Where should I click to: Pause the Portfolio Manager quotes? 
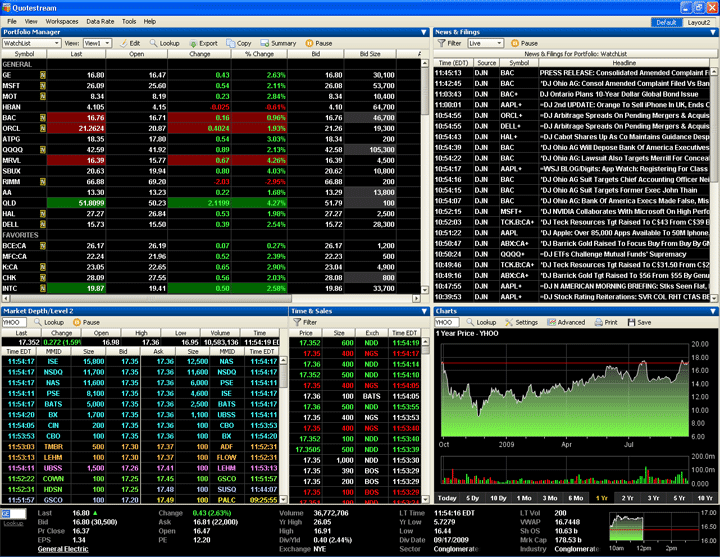[x=318, y=44]
